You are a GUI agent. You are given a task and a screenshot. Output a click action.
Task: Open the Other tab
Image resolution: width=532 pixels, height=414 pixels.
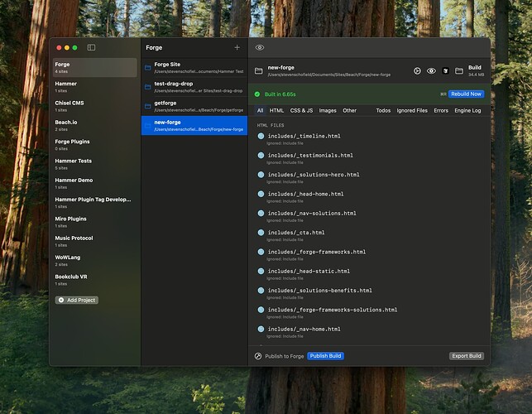click(x=349, y=111)
